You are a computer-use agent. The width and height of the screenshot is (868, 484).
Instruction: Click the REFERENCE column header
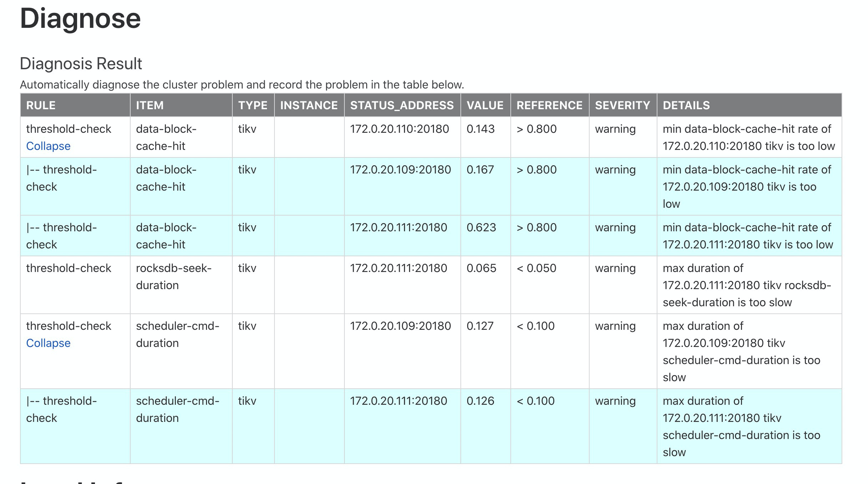[549, 105]
